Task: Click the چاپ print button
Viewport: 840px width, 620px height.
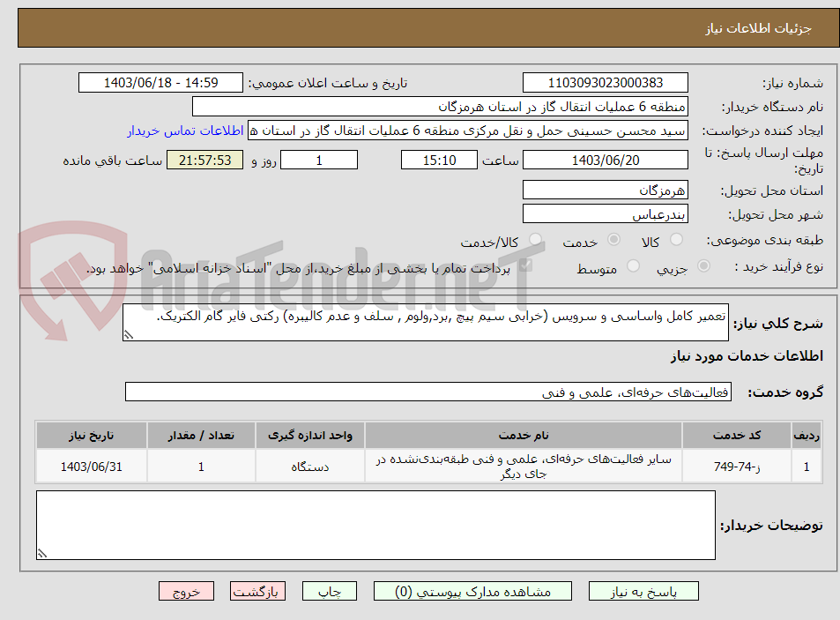Action: 330,591
